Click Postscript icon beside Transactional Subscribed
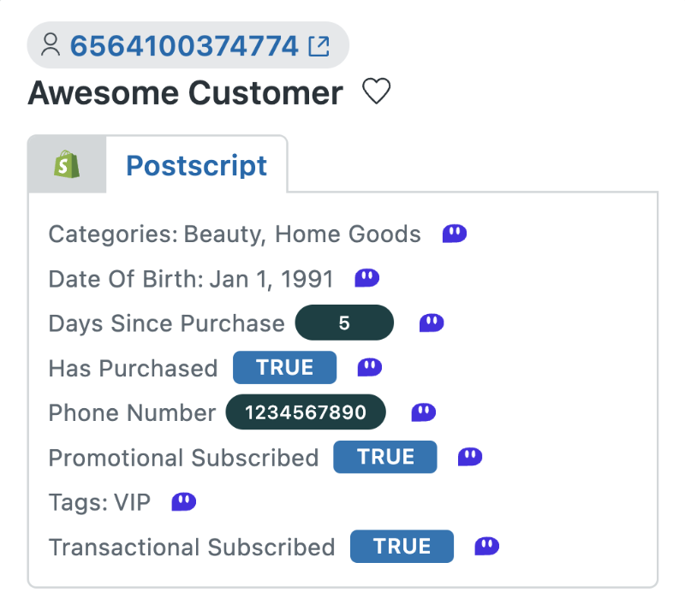This screenshot has height=616, width=685. point(486,546)
